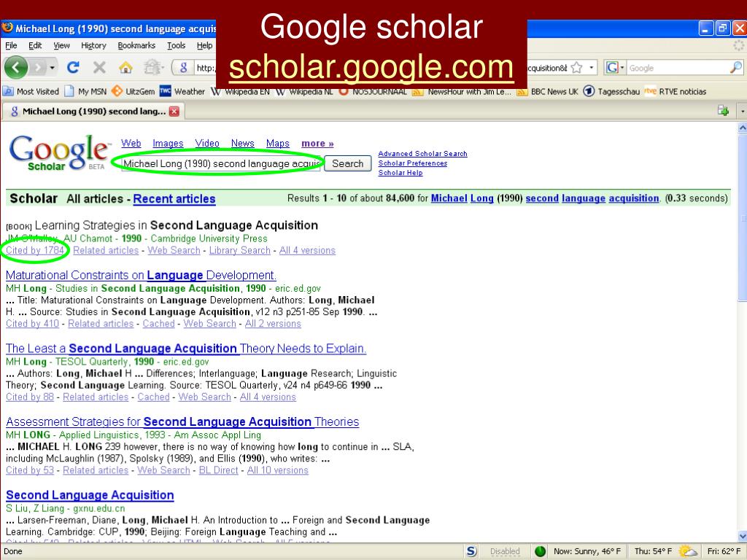This screenshot has height=560, width=747.
Task: Open UitzGem bookmark
Action: pos(133,91)
